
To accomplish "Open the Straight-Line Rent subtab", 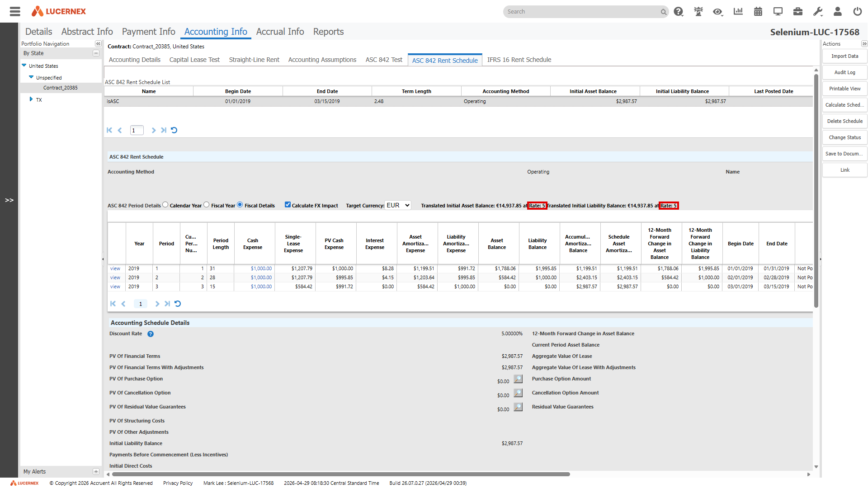I will pyautogui.click(x=254, y=60).
